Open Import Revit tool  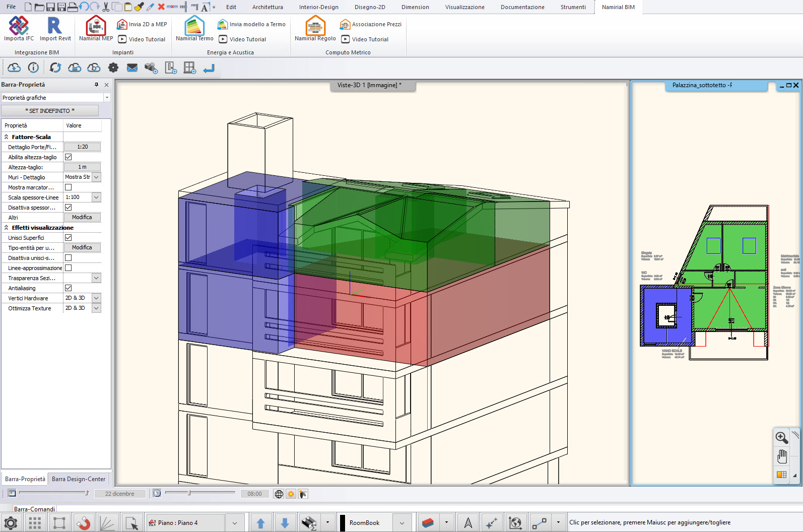[x=55, y=26]
